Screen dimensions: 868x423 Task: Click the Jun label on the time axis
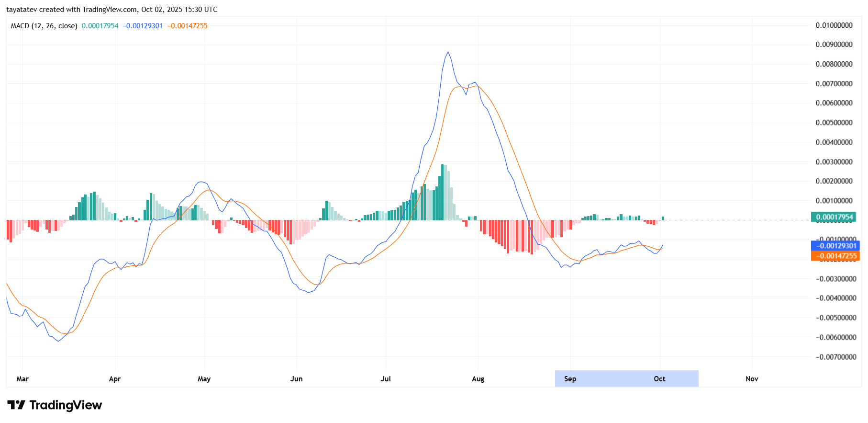297,379
